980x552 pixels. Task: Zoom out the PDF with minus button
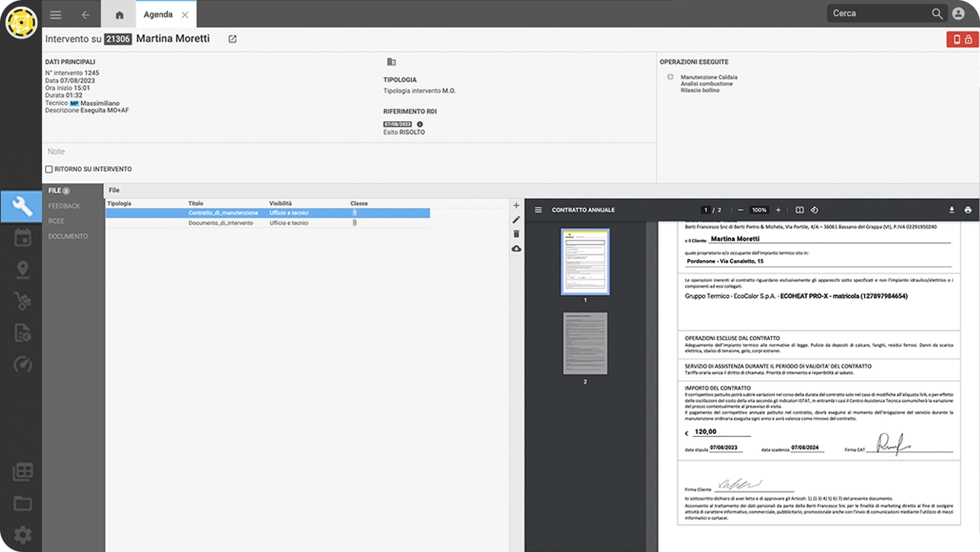740,210
